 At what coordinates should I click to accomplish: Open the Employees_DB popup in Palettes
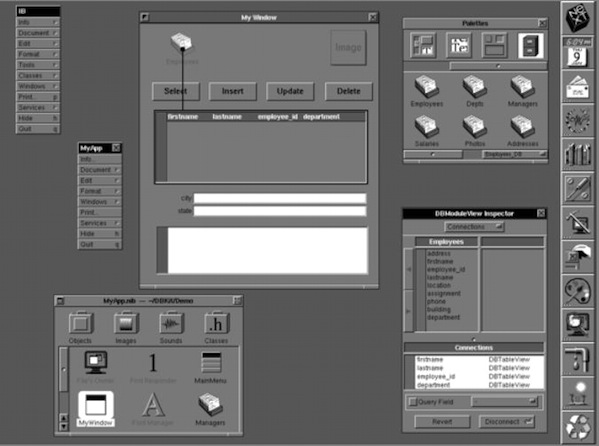(514, 154)
